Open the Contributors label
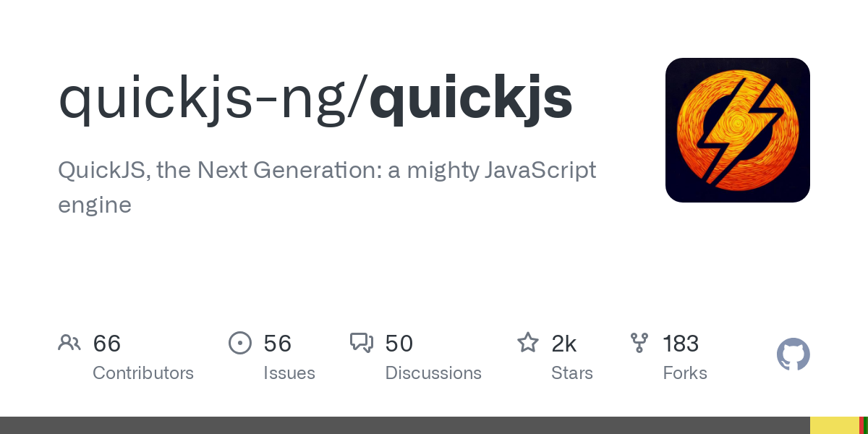Image resolution: width=868 pixels, height=434 pixels. click(x=143, y=373)
